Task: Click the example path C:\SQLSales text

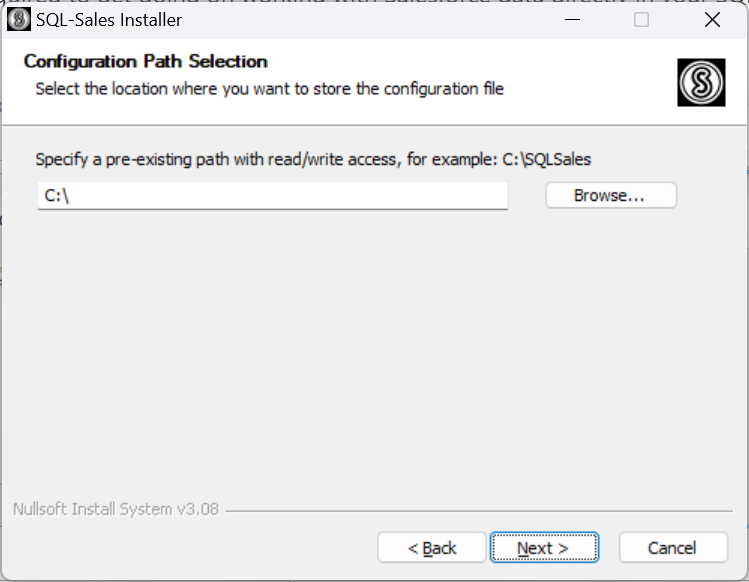Action: (547, 159)
